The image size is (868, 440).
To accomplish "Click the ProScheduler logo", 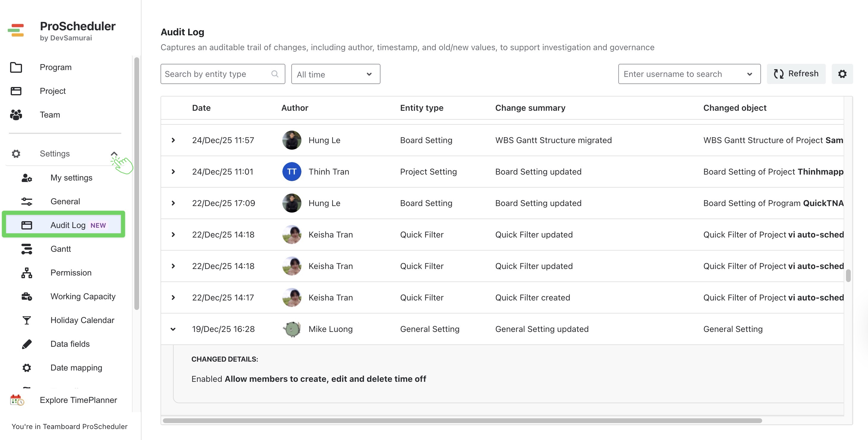I will [x=16, y=30].
